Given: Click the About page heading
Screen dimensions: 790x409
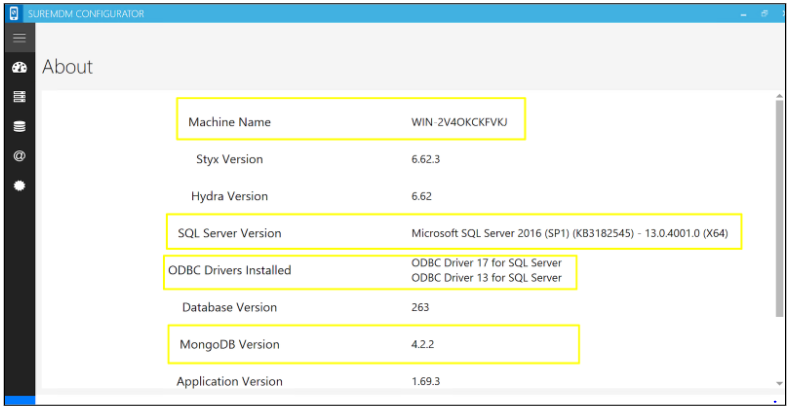Looking at the screenshot, I should click(67, 67).
